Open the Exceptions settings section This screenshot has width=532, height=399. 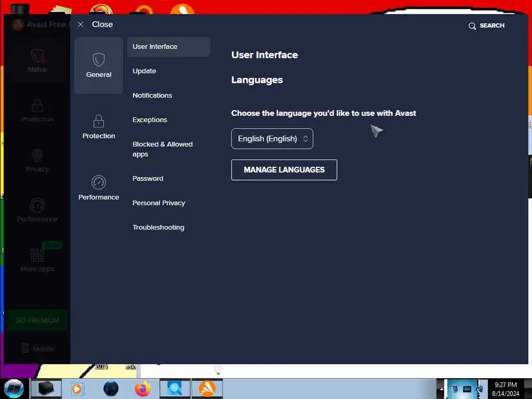pos(150,120)
